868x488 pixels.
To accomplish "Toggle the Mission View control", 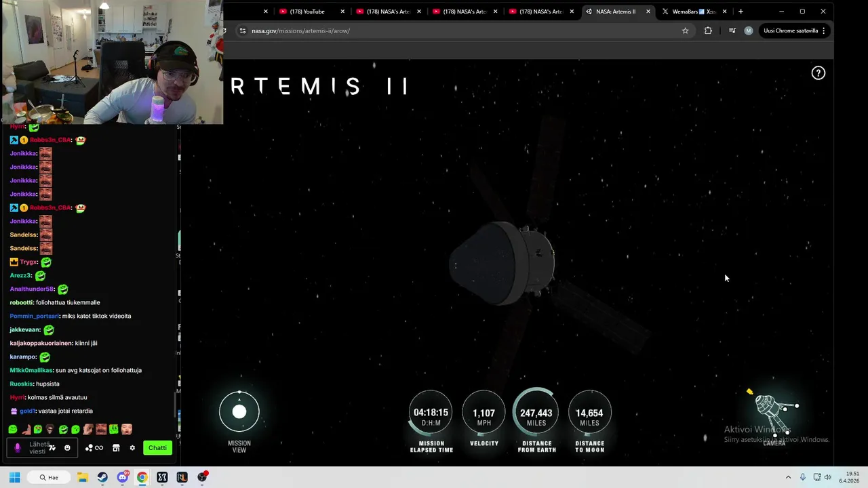I will [x=239, y=411].
